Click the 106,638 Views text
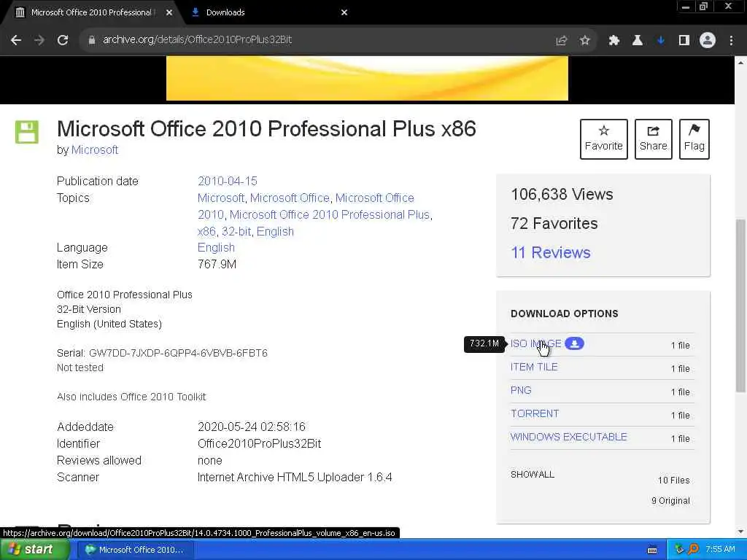This screenshot has width=747, height=560. (562, 194)
